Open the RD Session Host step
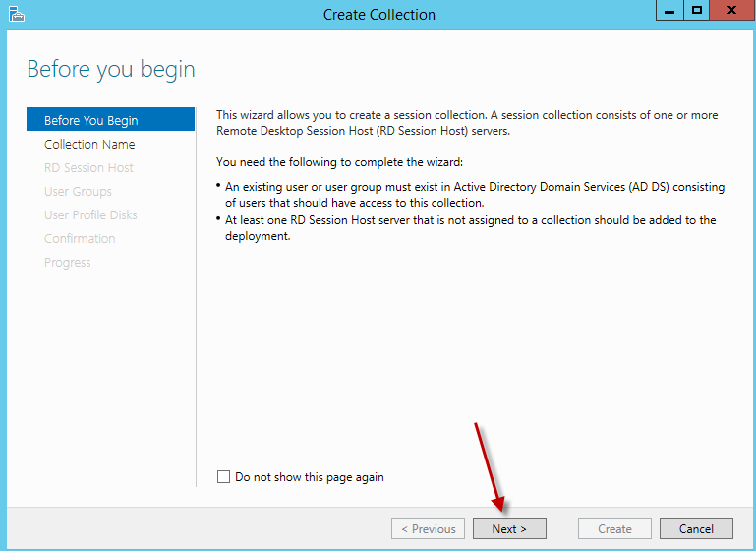 (x=88, y=167)
